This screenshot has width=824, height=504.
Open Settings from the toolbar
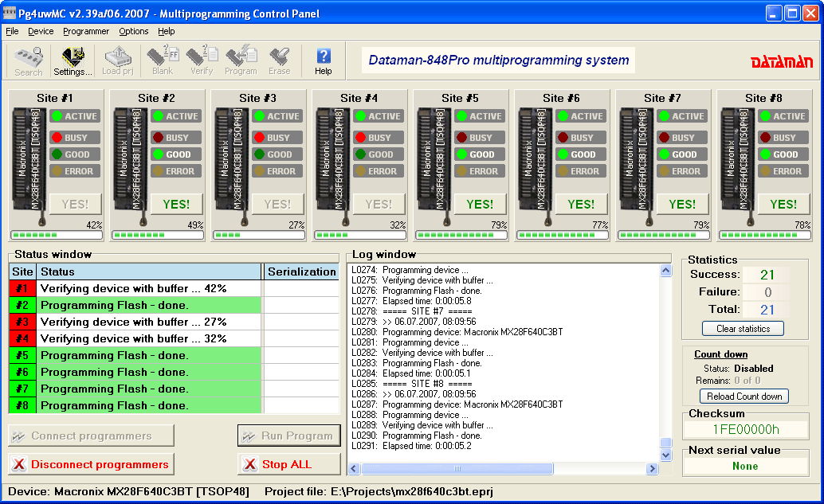coord(73,61)
